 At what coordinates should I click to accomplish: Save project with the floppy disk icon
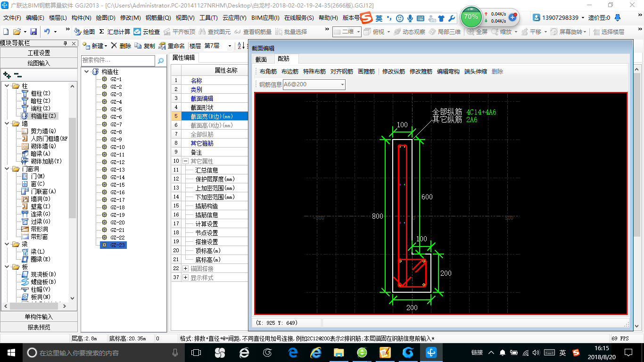pos(33,32)
